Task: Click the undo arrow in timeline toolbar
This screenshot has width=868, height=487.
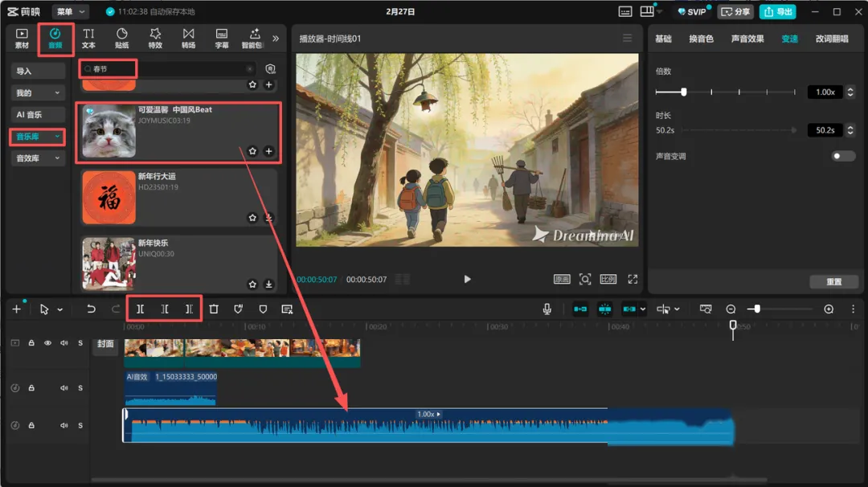Action: pos(91,309)
